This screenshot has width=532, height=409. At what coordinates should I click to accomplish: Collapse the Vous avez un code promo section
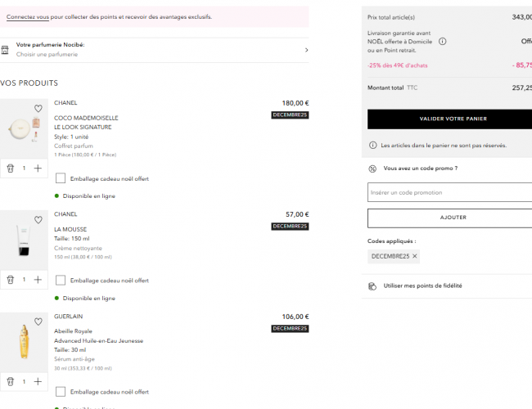pyautogui.click(x=421, y=169)
